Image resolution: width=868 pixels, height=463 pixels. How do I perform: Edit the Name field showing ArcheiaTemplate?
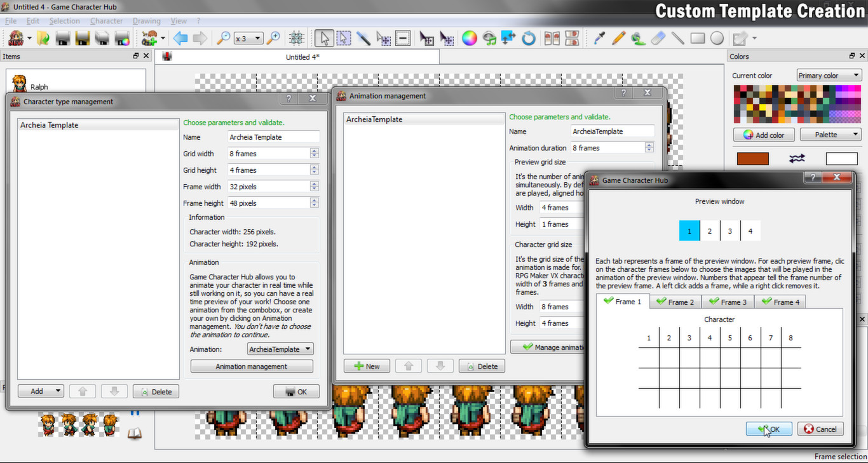click(612, 131)
